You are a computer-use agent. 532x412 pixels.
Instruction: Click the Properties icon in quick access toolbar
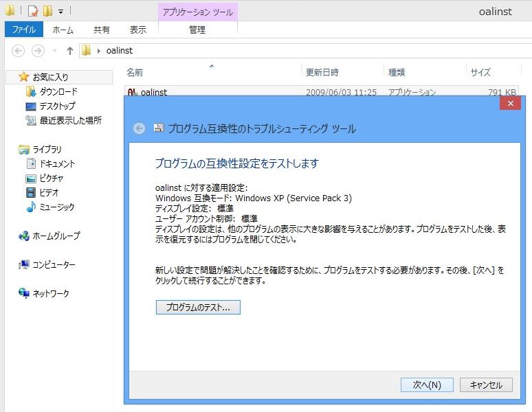click(x=33, y=11)
